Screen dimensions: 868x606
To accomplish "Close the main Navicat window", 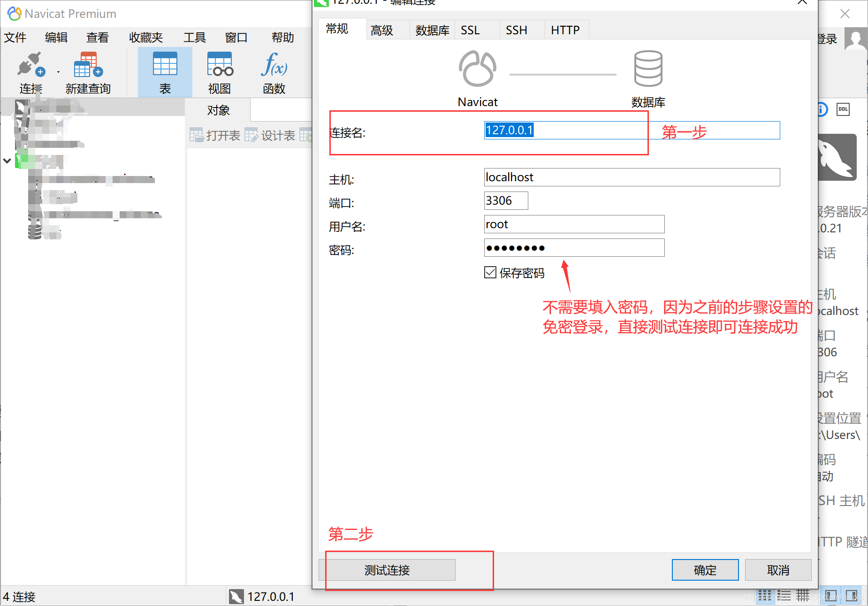I will coord(845,14).
